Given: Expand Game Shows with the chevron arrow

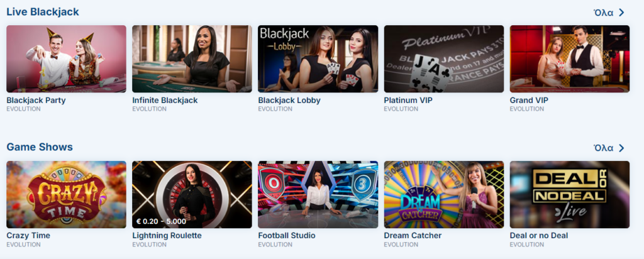Looking at the screenshot, I should tap(621, 148).
